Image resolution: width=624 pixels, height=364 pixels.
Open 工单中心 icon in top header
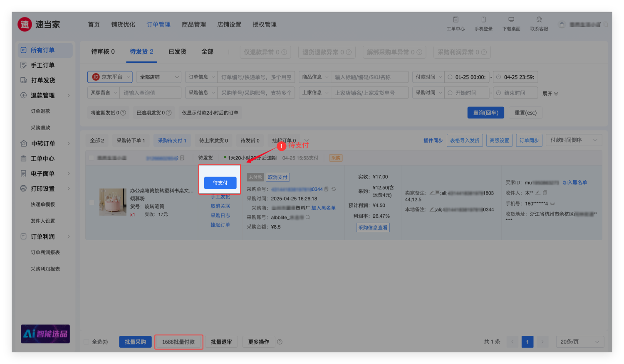(x=456, y=20)
